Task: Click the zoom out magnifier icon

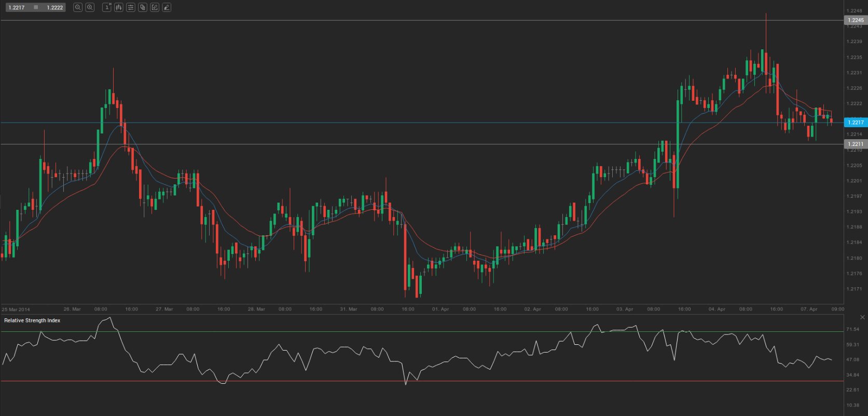Action: (78, 7)
